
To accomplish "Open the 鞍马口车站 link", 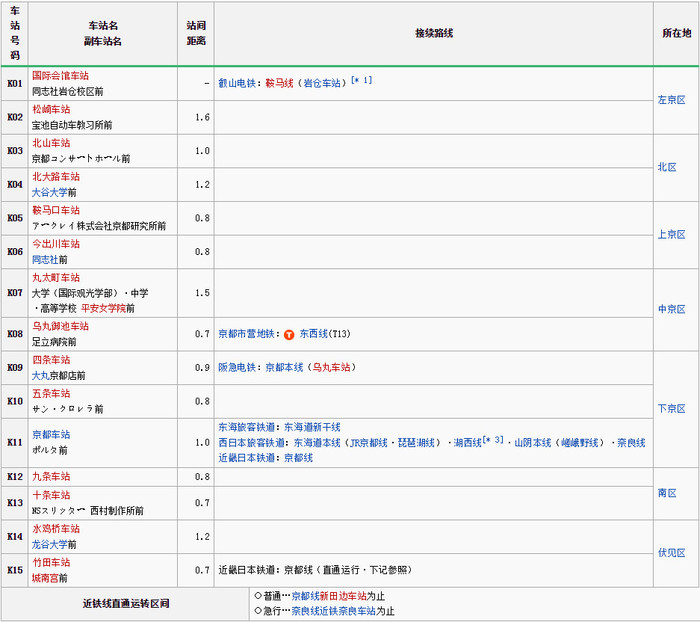I will (56, 210).
